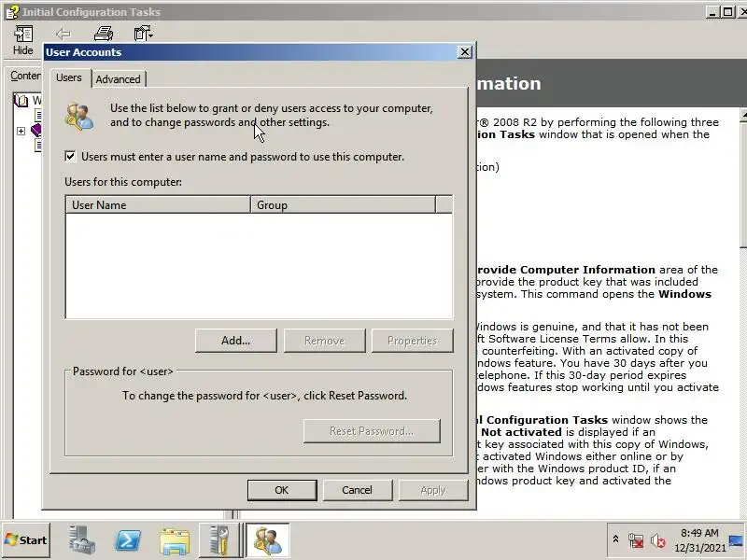This screenshot has height=560, width=747.
Task: Click the user accounts keys icon
Action: point(79,116)
